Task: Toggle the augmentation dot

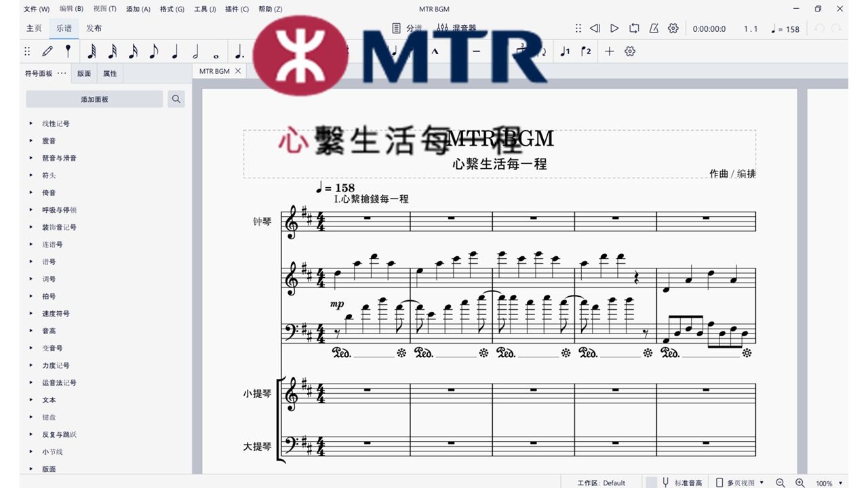Action: coord(239,52)
